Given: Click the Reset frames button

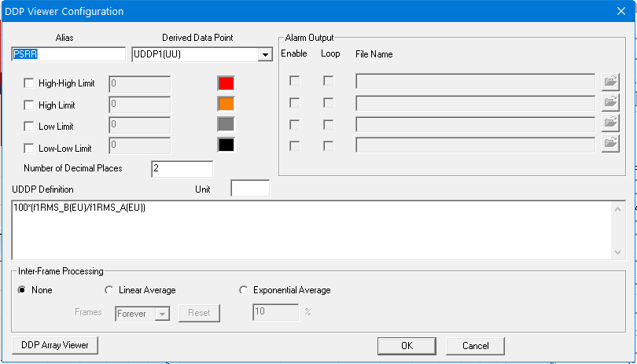Looking at the screenshot, I should pos(199,313).
